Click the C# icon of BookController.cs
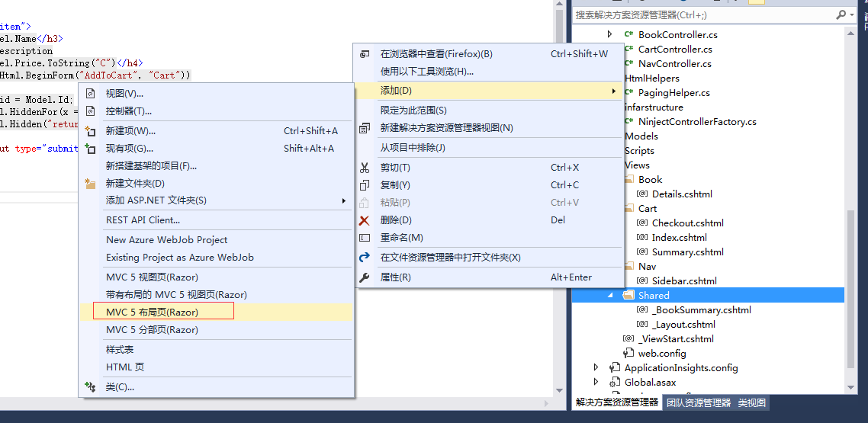The height and width of the screenshot is (423, 868). point(628,34)
